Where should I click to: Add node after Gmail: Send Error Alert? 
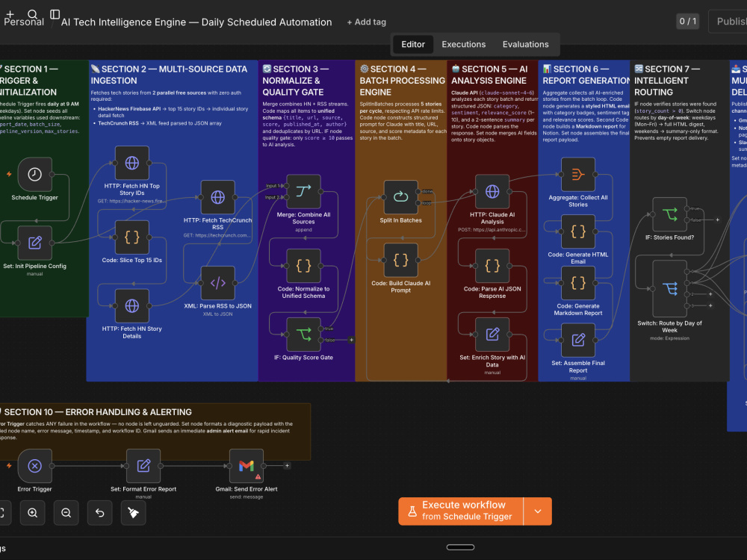[x=287, y=466]
